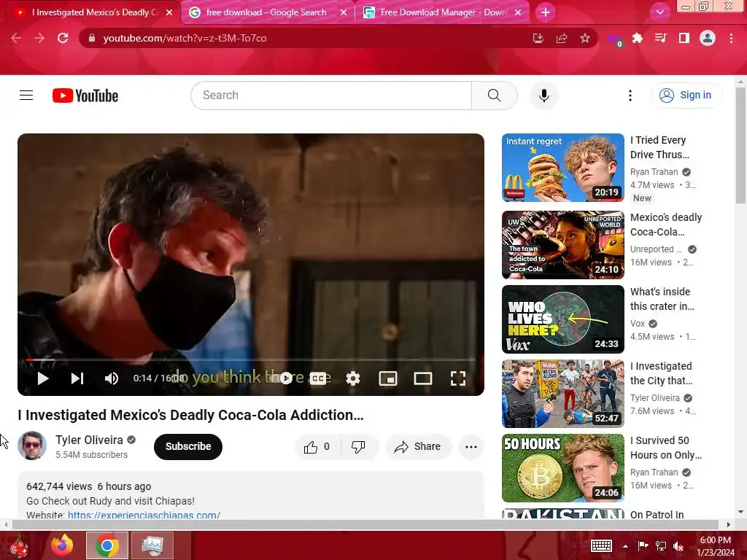Image resolution: width=747 pixels, height=560 pixels.
Task: Go forward in browser
Action: tap(39, 38)
